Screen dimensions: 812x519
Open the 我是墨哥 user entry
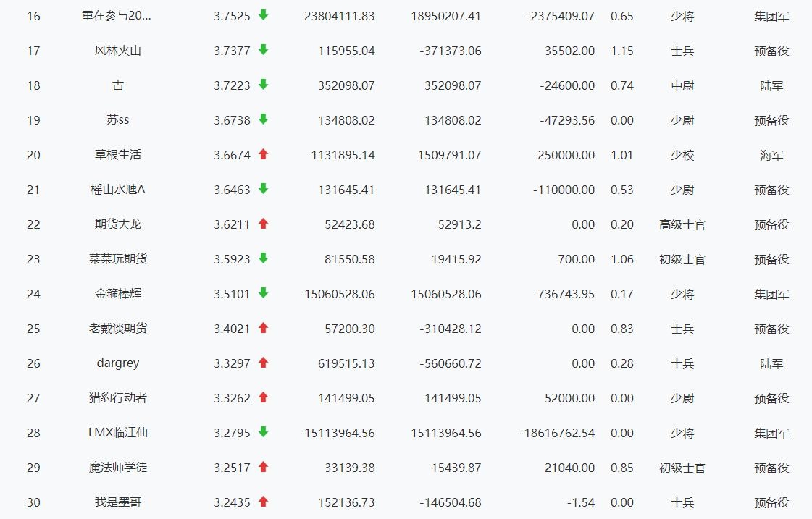tap(117, 502)
